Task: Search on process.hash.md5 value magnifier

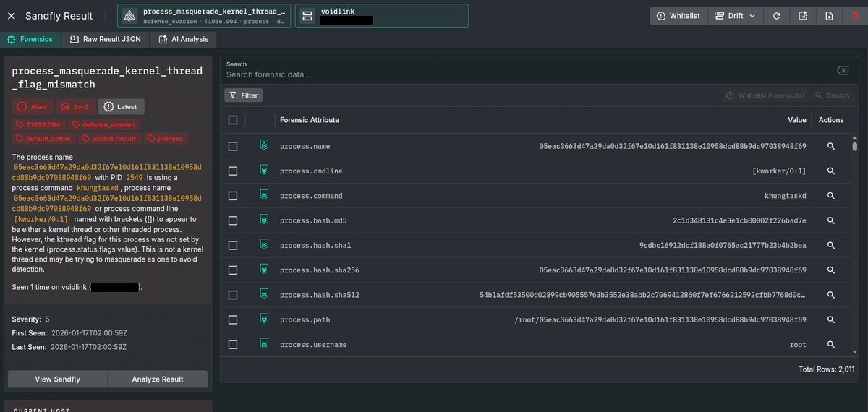Action: [831, 220]
